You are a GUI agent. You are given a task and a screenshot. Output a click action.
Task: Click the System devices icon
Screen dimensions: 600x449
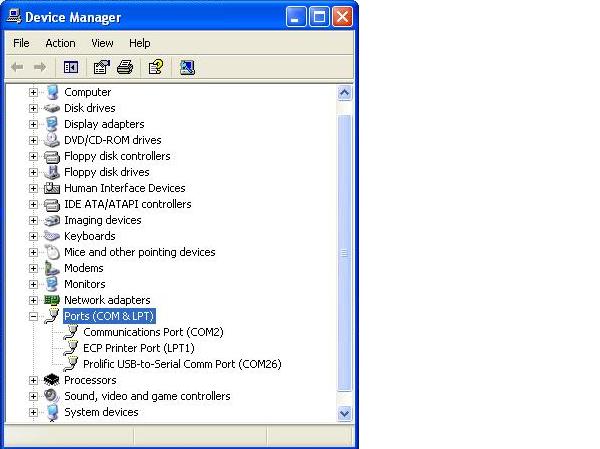(52, 413)
